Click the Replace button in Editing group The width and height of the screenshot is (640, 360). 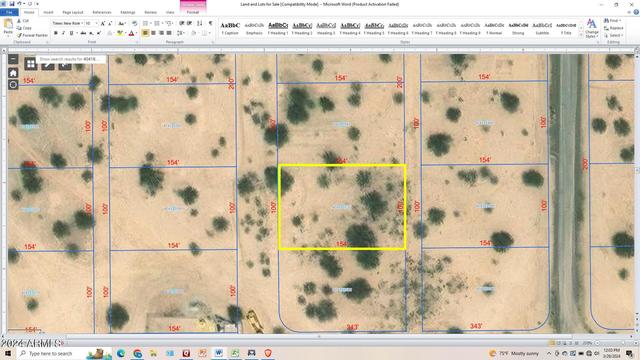click(x=613, y=28)
